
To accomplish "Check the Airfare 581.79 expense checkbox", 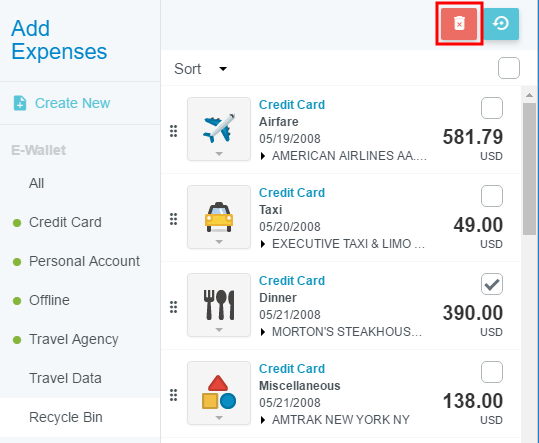I will coord(492,108).
